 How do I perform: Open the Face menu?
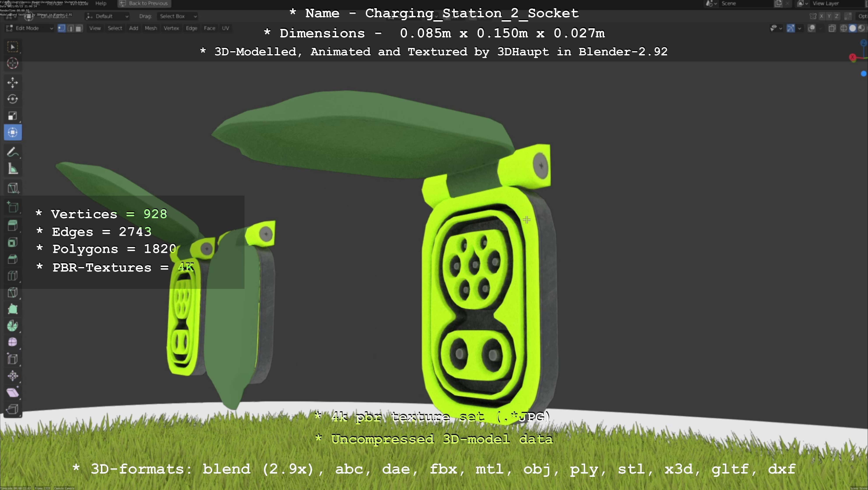[x=210, y=28]
